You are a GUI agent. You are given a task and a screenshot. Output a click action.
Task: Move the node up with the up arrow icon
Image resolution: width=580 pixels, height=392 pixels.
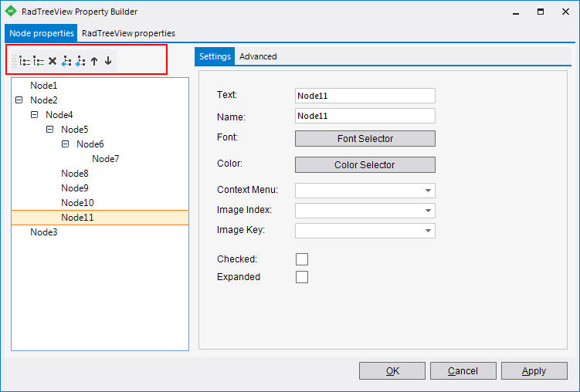click(x=94, y=61)
